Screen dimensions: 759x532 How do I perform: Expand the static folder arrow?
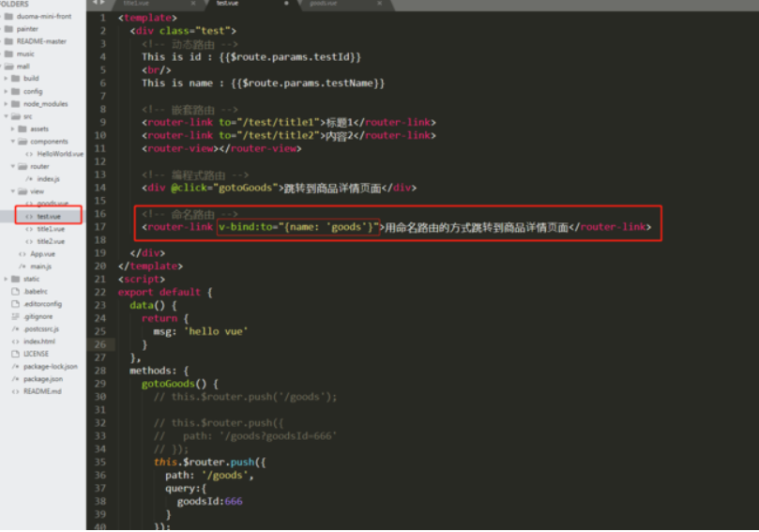6,279
